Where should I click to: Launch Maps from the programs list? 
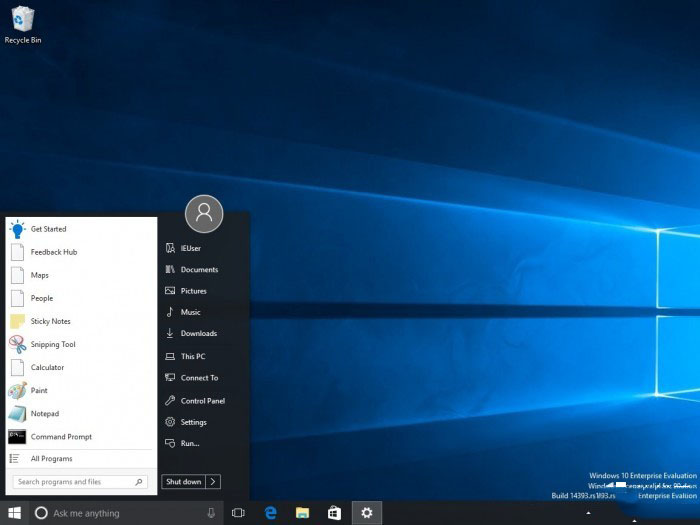click(x=81, y=275)
